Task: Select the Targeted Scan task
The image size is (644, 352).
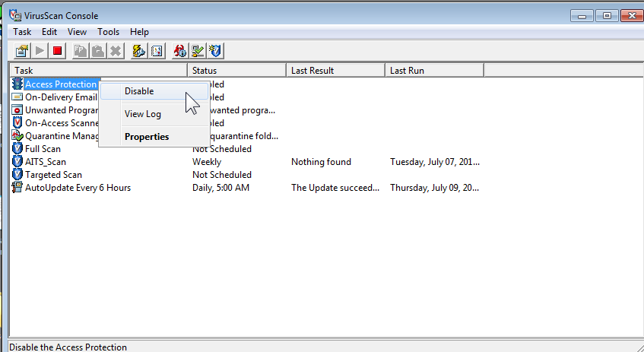Action: (x=53, y=175)
